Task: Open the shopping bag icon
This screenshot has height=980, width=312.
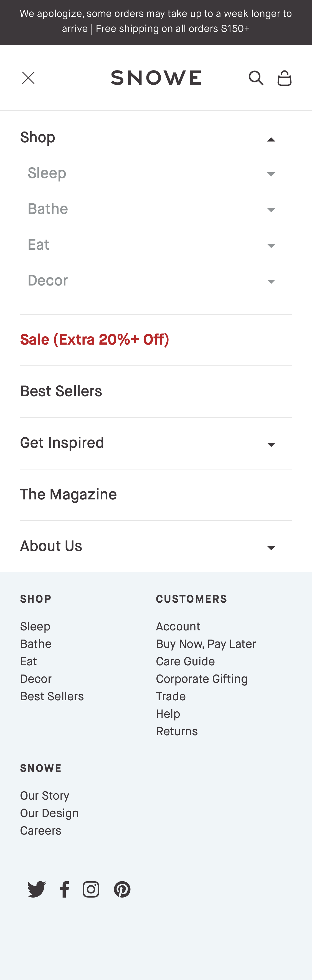Action: point(284,78)
